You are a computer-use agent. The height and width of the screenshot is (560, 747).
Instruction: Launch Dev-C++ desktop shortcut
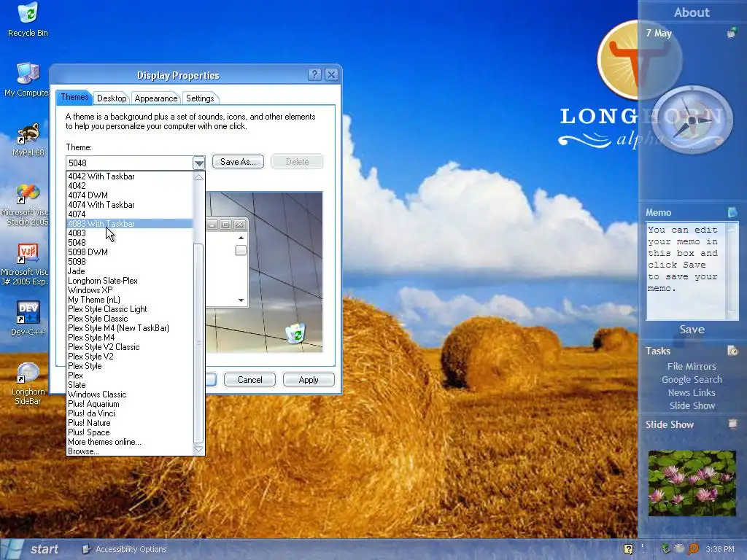28,318
